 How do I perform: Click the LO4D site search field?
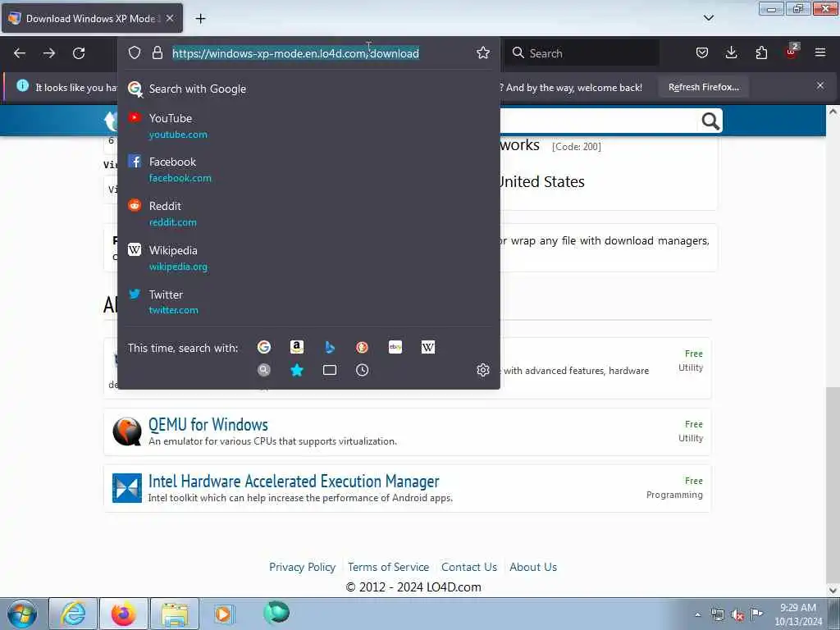599,121
